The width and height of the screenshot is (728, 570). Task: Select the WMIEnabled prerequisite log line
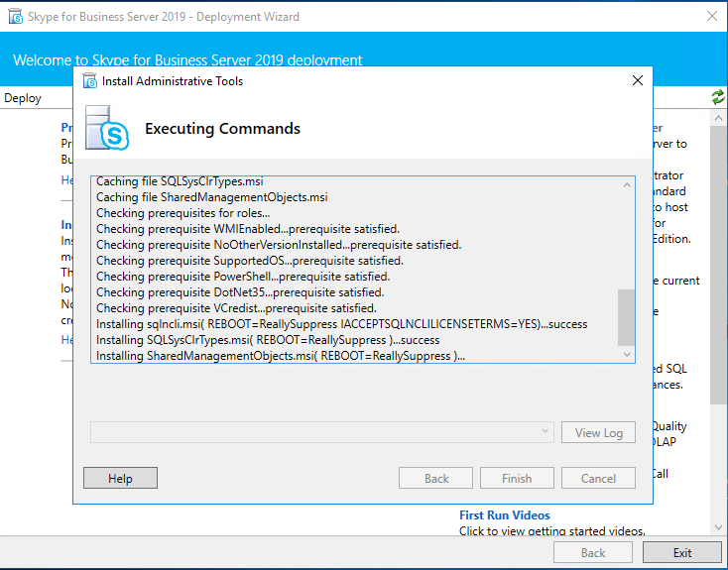coord(248,229)
